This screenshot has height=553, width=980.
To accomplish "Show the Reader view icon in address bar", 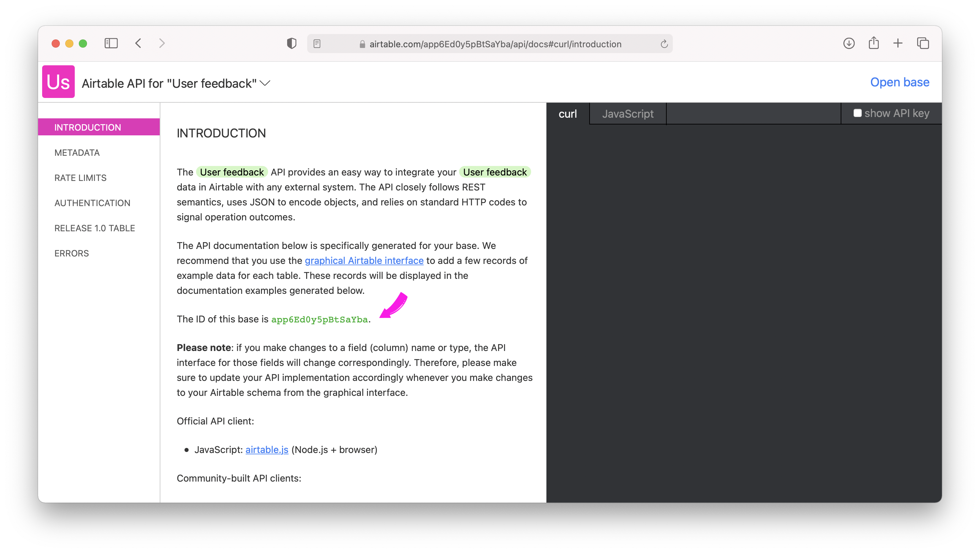I will coord(317,44).
